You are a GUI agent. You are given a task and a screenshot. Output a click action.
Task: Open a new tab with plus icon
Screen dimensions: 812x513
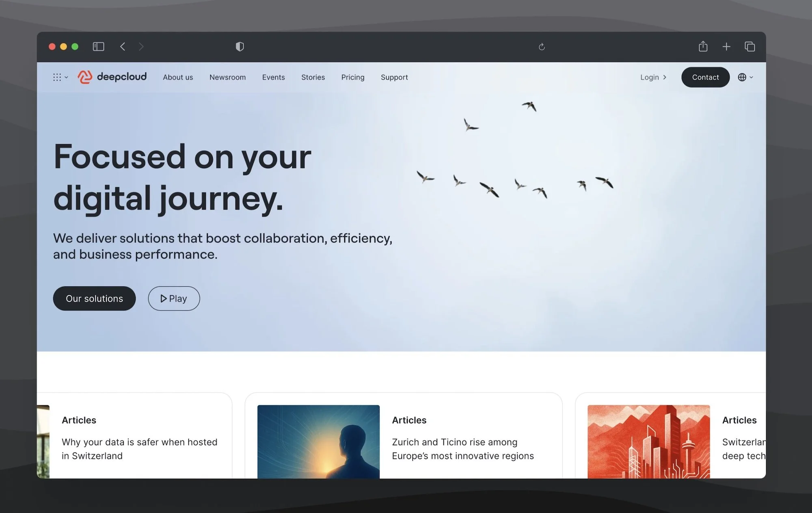726,47
